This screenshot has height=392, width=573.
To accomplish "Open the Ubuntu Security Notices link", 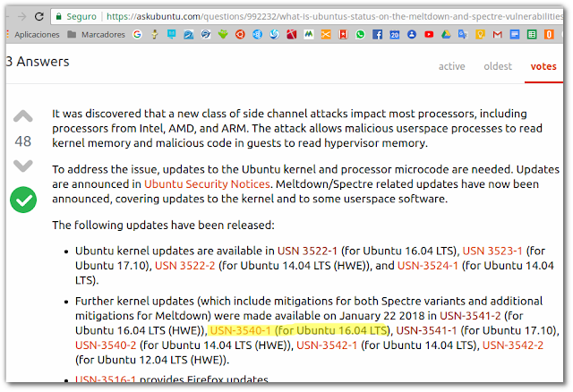I will pyautogui.click(x=207, y=184).
